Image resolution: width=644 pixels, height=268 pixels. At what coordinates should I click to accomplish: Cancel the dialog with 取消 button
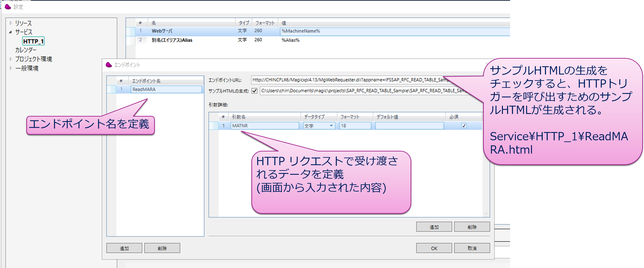tap(472, 248)
